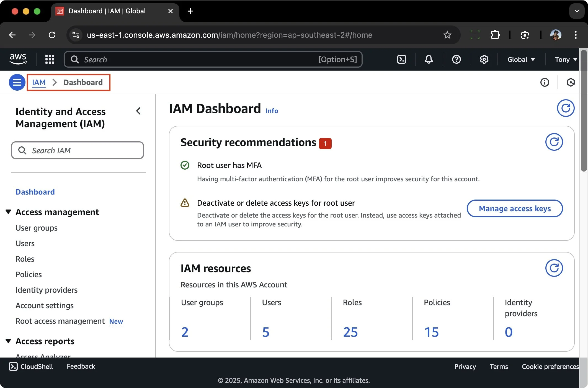Select the Dashboard | IAM | Global browser tab
The image size is (588, 388).
click(107, 11)
